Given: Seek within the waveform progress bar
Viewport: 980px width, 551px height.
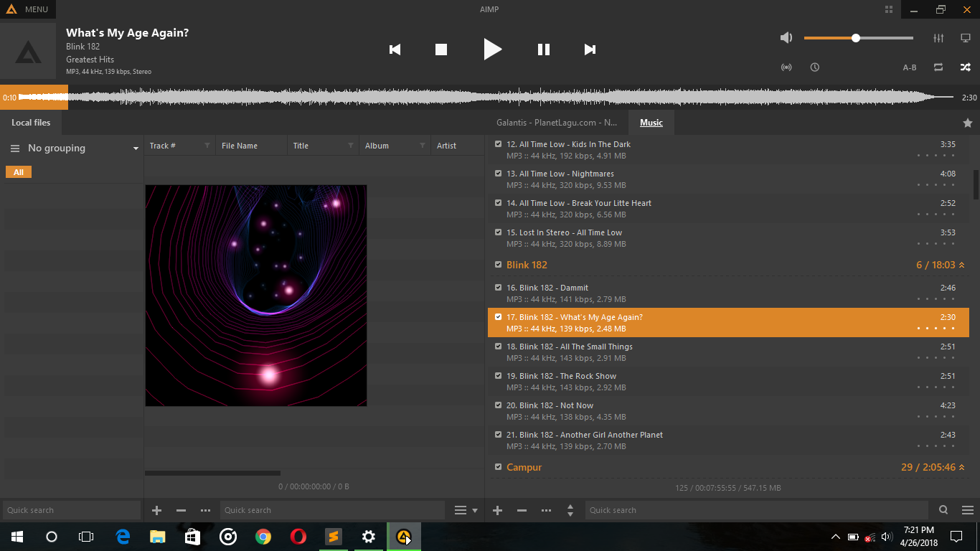Looking at the screenshot, I should [x=489, y=98].
